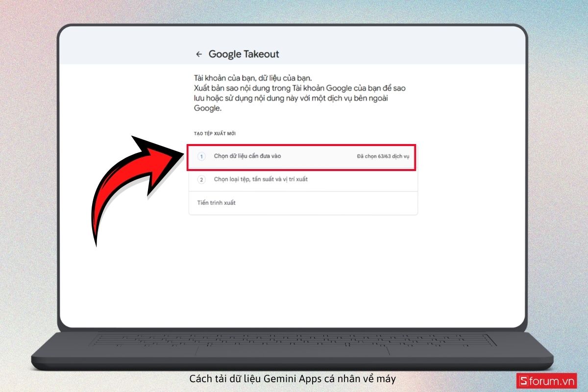Select the step number 1 circle icon
Screen dimensions: 588x392
coord(201,156)
